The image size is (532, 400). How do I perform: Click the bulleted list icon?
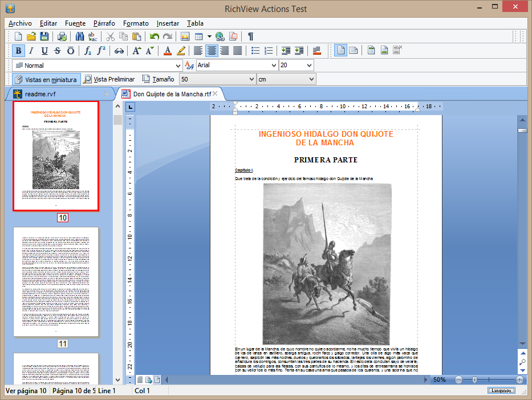pos(255,51)
